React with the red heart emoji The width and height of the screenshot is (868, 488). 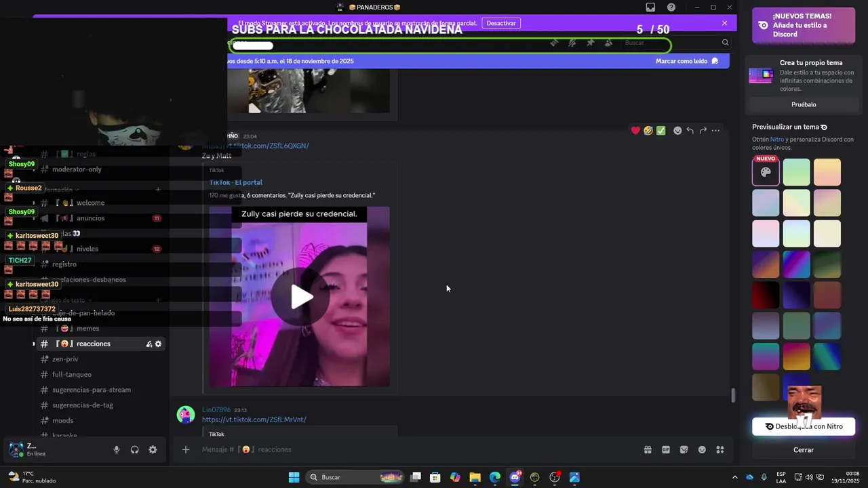(635, 131)
